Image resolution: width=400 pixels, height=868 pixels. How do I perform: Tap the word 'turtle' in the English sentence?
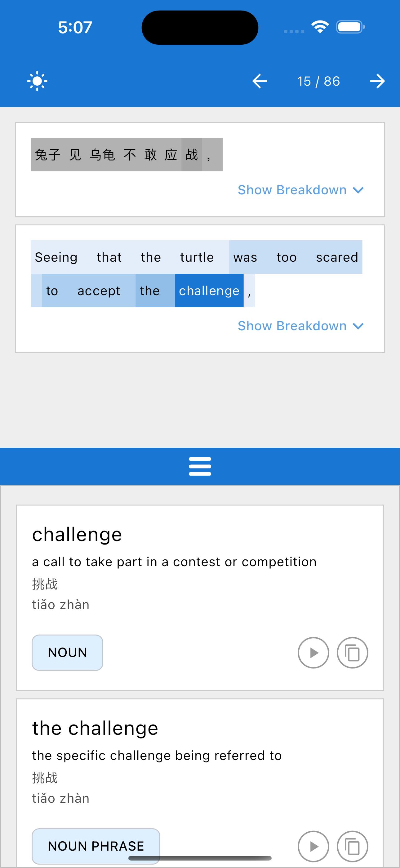coord(197,257)
